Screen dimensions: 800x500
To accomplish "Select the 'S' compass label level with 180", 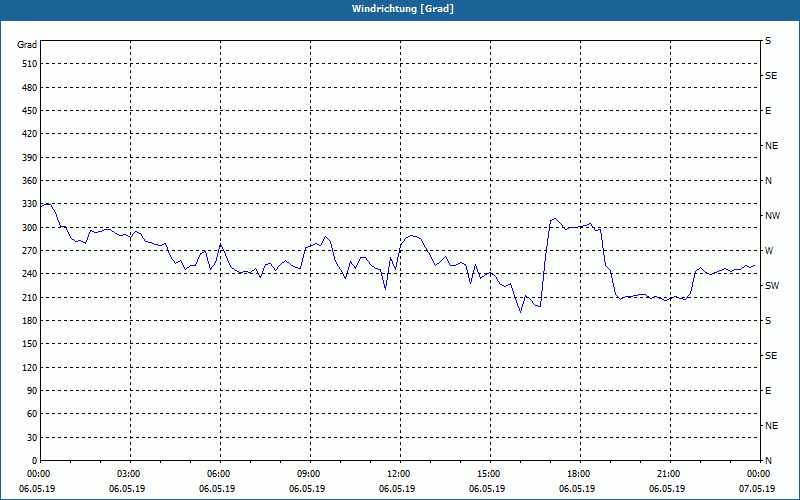I will click(768, 321).
